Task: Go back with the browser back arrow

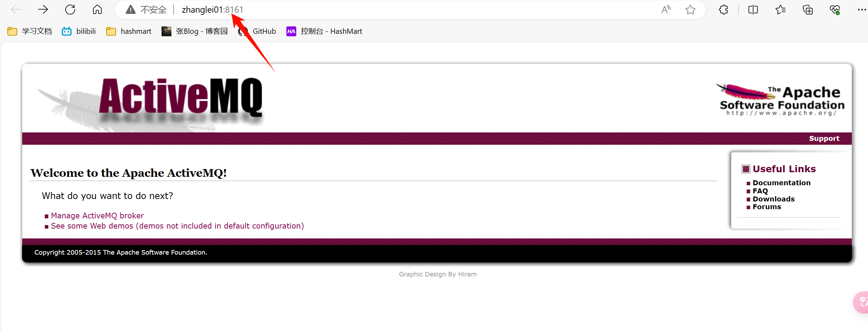Action: point(16,10)
